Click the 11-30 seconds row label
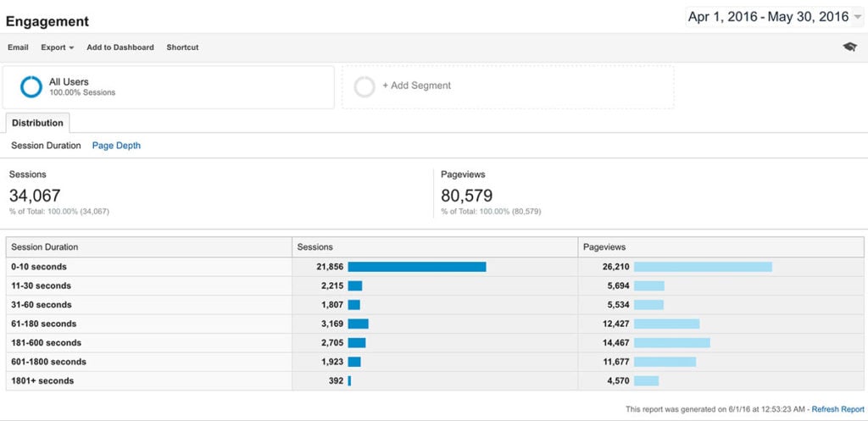The height and width of the screenshot is (421, 868). (x=41, y=286)
